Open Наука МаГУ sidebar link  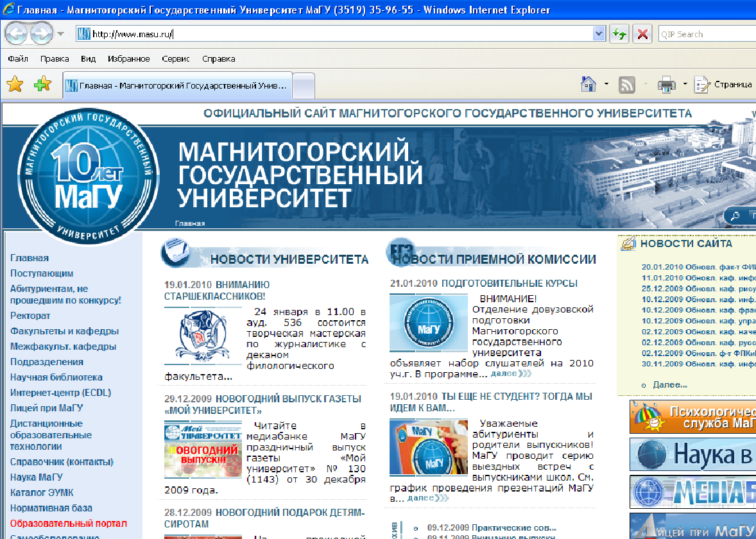37,477
